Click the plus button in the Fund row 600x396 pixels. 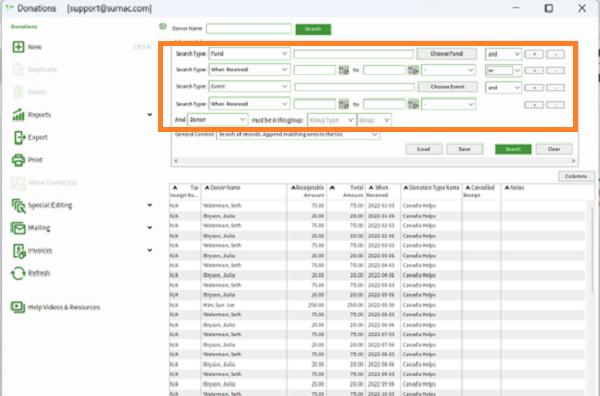pos(534,54)
